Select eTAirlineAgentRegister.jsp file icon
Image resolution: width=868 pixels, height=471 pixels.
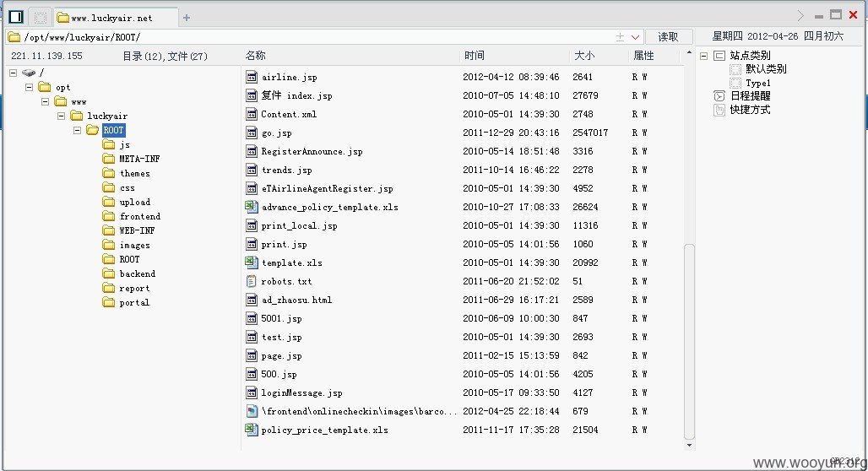click(252, 188)
